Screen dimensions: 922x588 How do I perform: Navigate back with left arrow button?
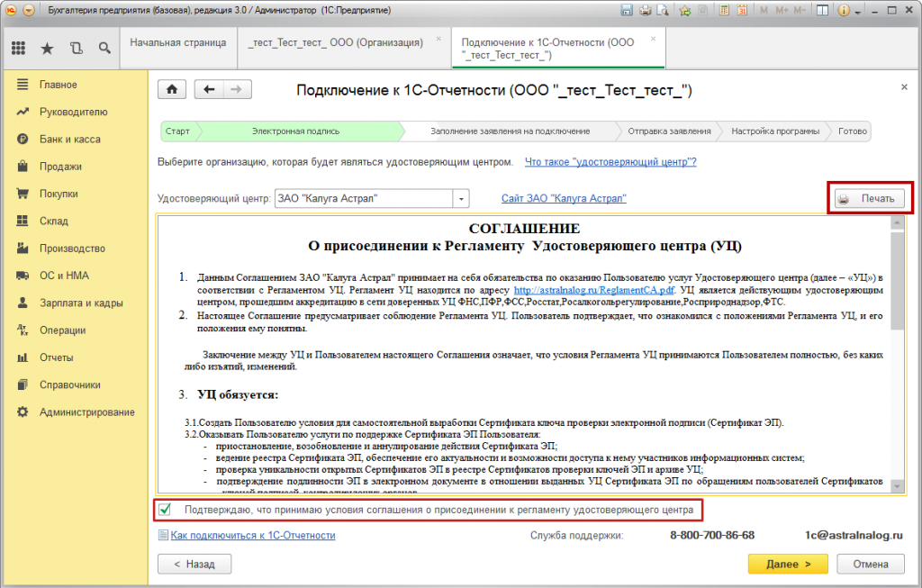209,89
